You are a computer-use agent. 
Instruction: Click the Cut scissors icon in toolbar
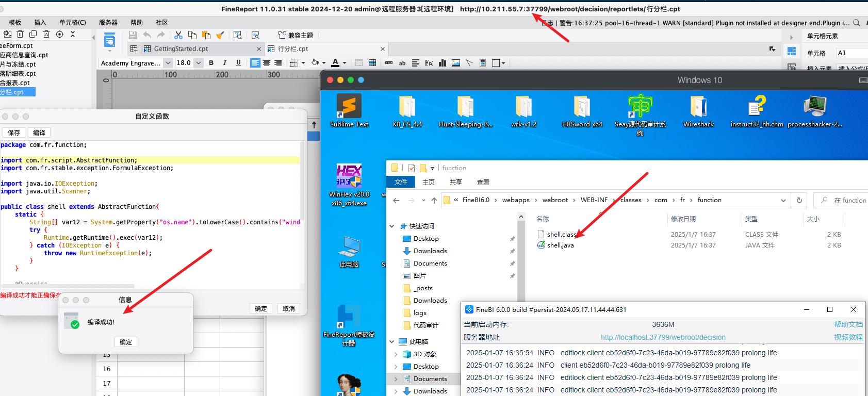pos(178,35)
